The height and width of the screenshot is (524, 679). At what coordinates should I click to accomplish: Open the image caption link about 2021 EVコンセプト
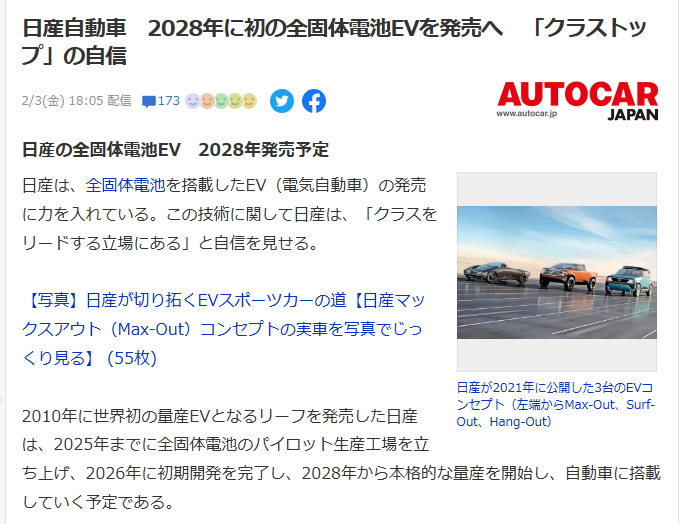[x=556, y=404]
